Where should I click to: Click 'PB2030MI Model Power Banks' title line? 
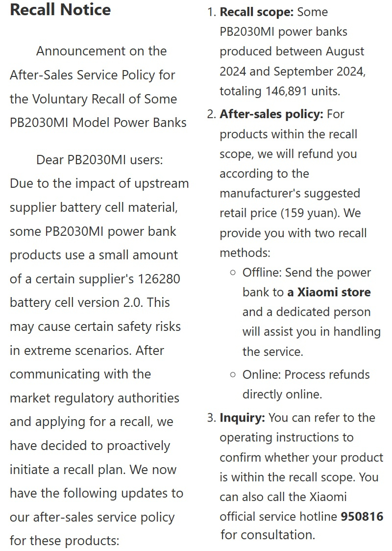(x=98, y=123)
